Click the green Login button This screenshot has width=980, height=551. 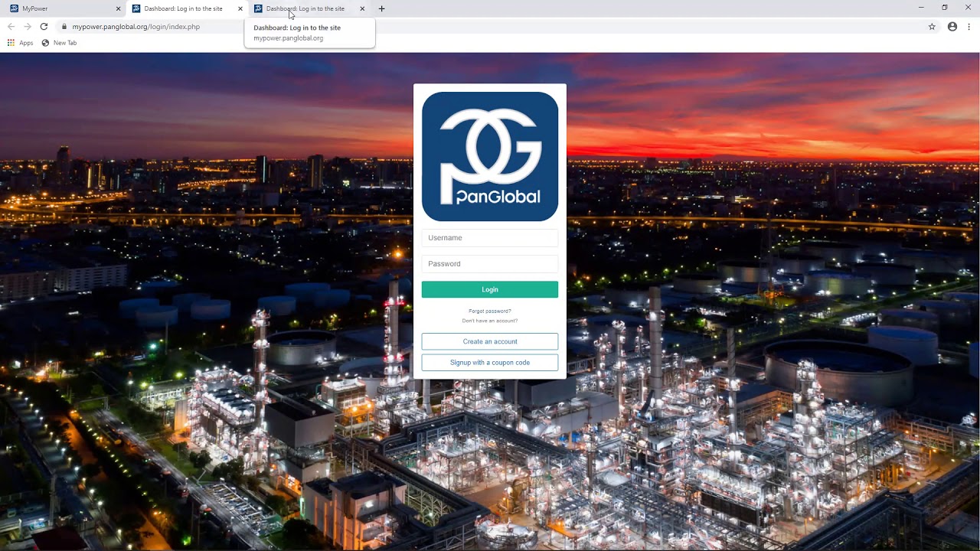click(490, 289)
